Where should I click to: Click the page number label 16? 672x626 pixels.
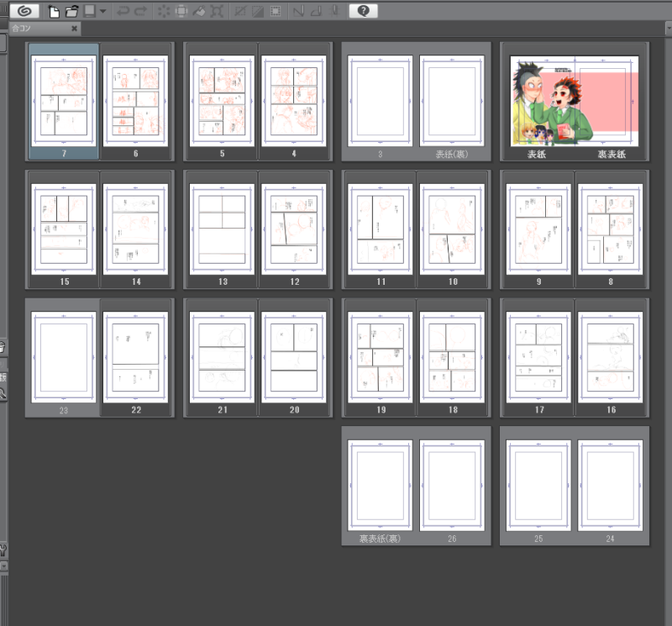[612, 410]
